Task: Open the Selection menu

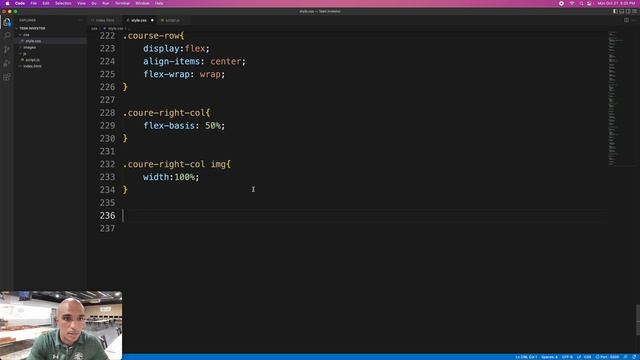Action: (63, 3)
